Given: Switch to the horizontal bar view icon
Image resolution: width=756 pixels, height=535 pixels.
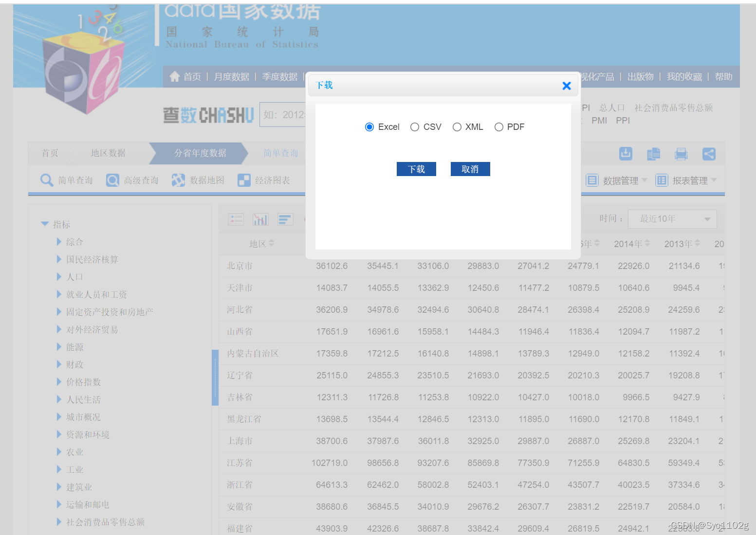Looking at the screenshot, I should pos(285,219).
